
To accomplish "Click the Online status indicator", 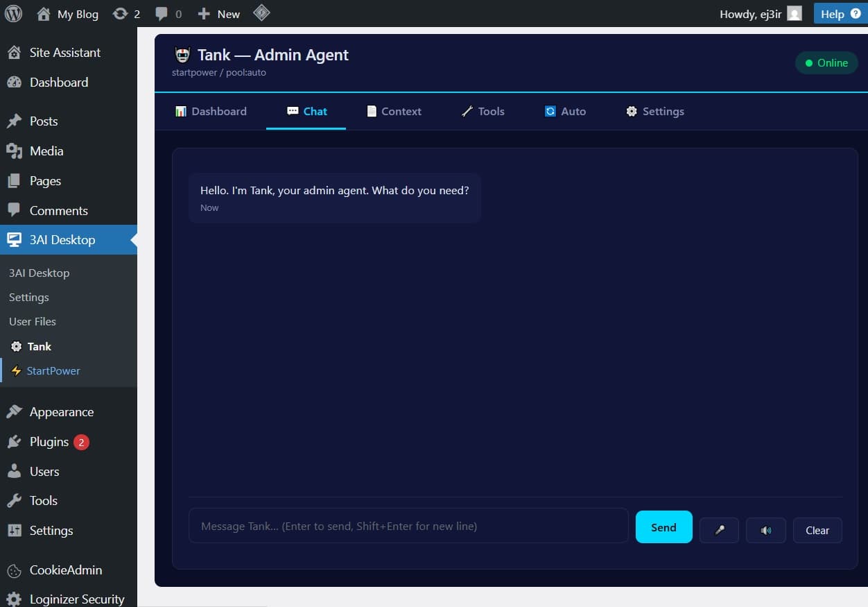I will 826,63.
